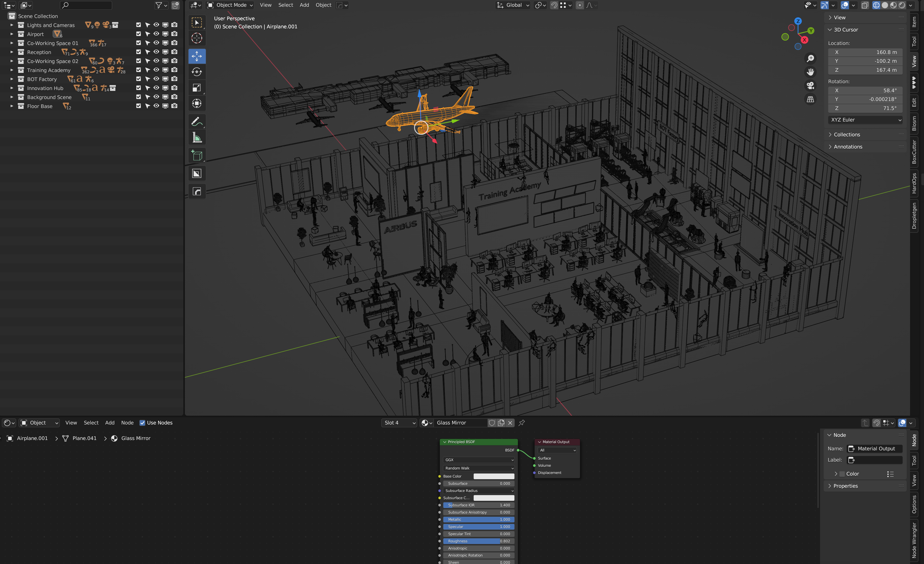Viewport: 924px width, 564px height.
Task: Select the Measure tool
Action: pos(197,137)
